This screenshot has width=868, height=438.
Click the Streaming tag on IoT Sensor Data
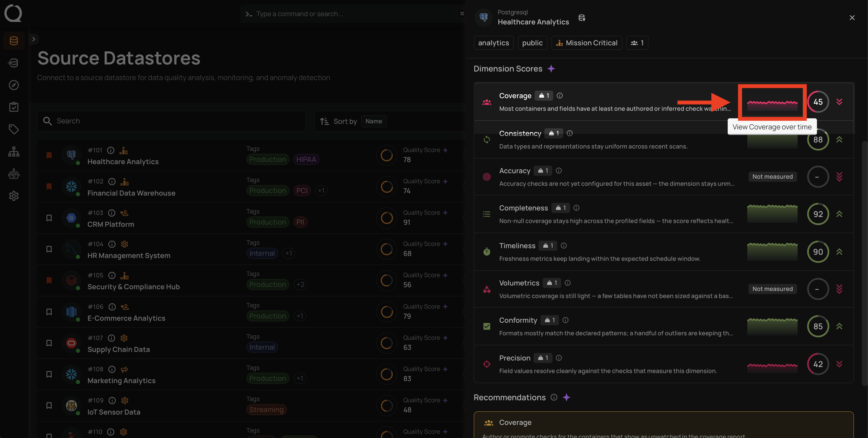pos(266,410)
